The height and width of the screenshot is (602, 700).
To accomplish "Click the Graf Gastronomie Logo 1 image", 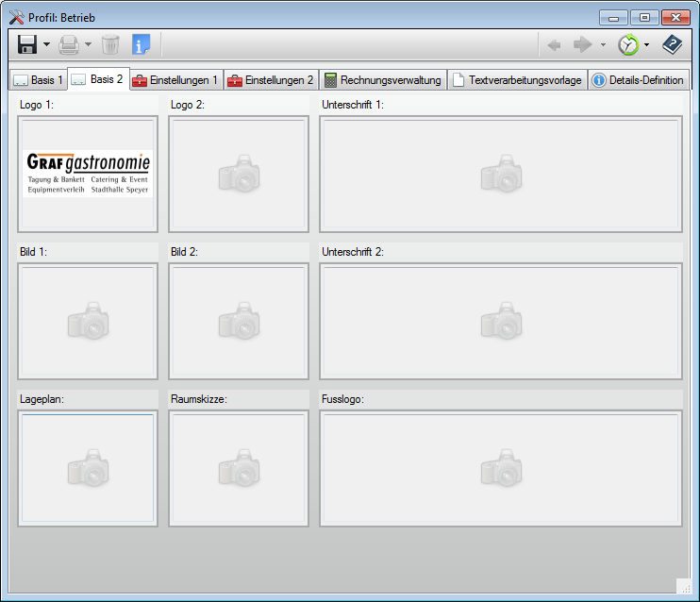I will pyautogui.click(x=88, y=175).
